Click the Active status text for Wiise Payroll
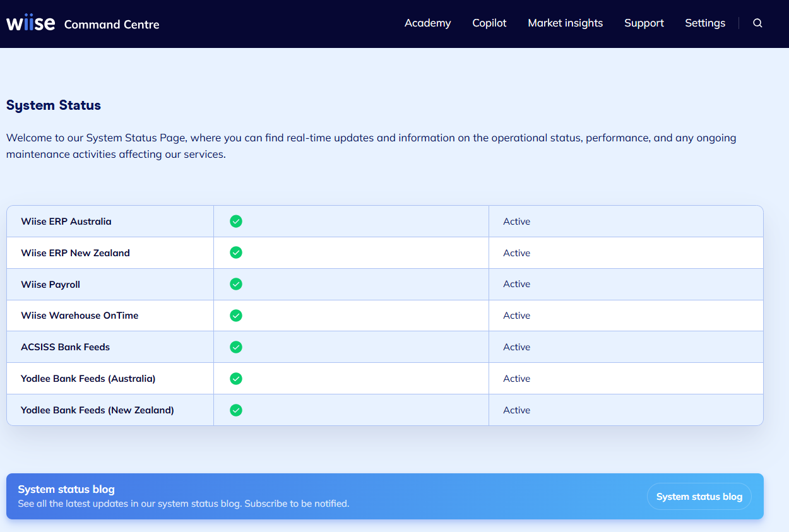This screenshot has width=789, height=532. 516,284
